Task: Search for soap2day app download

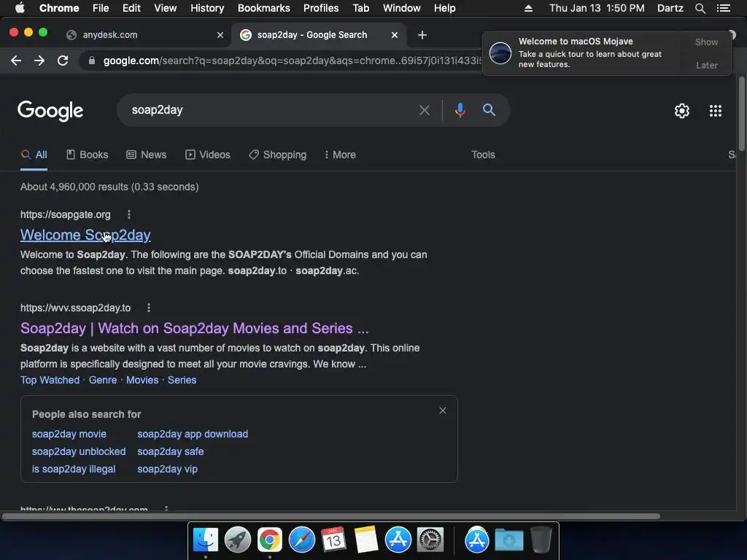Action: coord(193,434)
